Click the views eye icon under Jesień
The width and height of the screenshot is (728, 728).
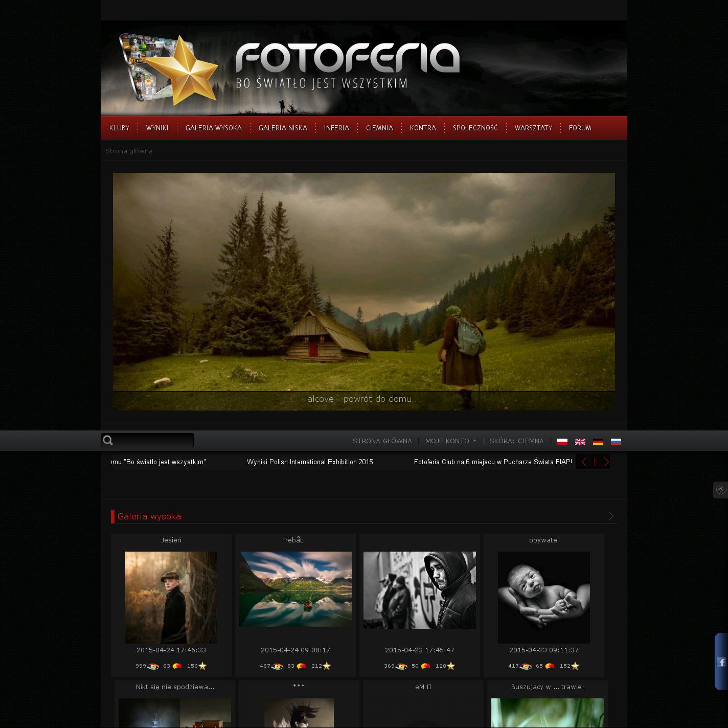[x=153, y=666]
